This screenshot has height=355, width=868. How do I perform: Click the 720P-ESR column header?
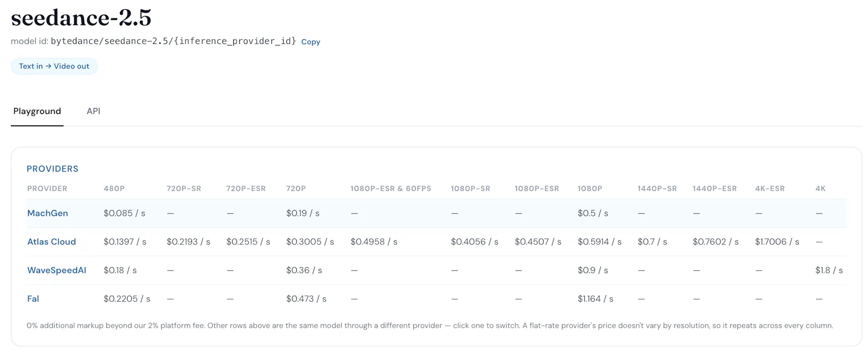click(x=246, y=189)
